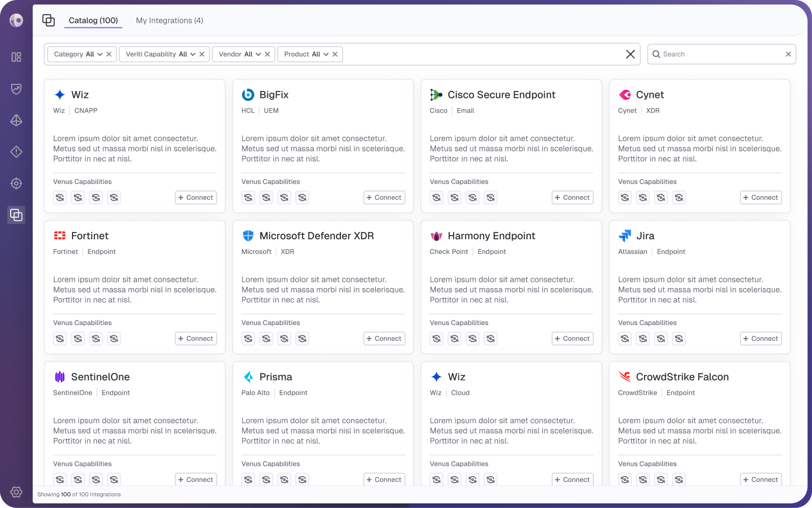Clear all filters with the large X
812x508 pixels.
click(630, 54)
